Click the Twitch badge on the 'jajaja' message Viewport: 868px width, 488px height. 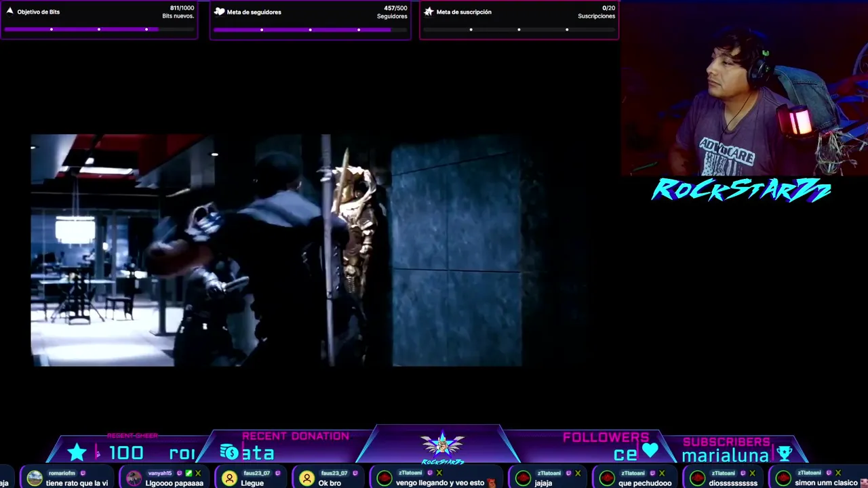tap(568, 473)
